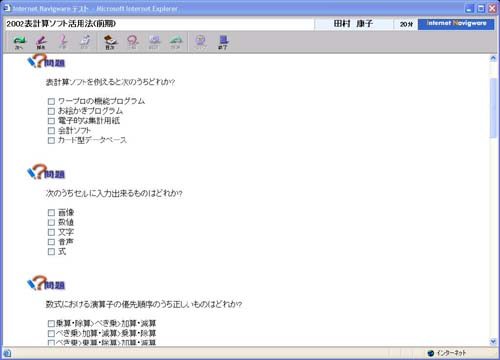
Task: Tick the 画像 checkbox
Action: click(51, 213)
